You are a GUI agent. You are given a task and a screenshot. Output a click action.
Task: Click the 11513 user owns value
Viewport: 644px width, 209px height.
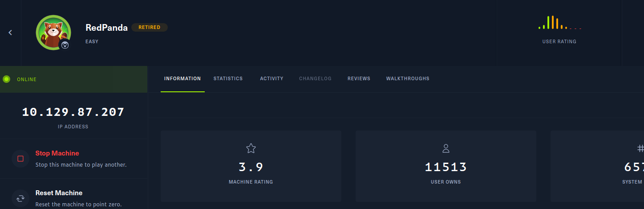coord(446,167)
